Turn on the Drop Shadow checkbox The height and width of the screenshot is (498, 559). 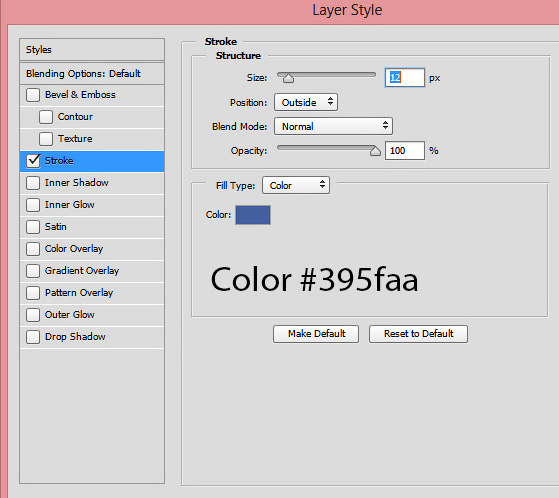(33, 337)
